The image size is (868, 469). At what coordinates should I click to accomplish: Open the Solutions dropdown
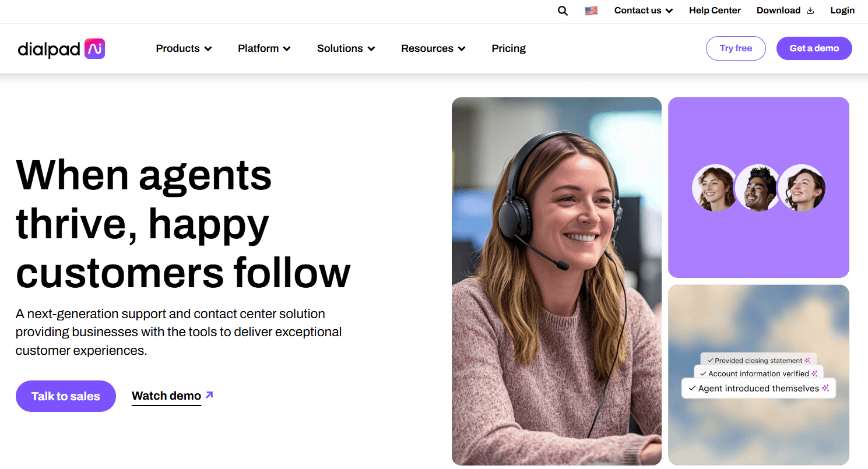[x=345, y=48]
